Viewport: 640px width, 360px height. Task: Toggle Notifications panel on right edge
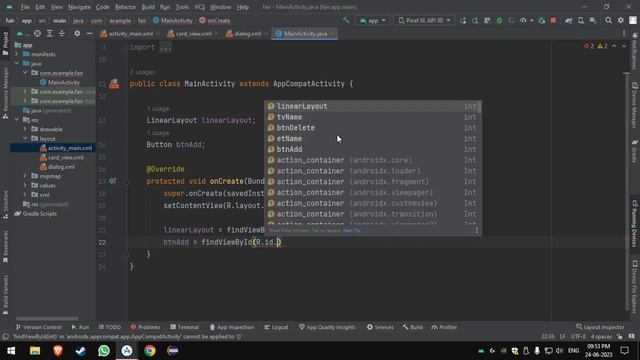pyautogui.click(x=635, y=51)
